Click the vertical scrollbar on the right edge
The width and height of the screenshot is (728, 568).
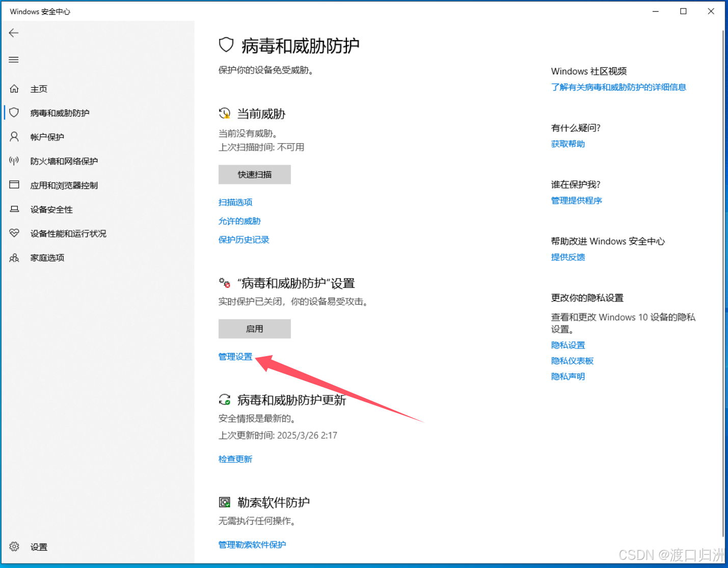coord(723,283)
